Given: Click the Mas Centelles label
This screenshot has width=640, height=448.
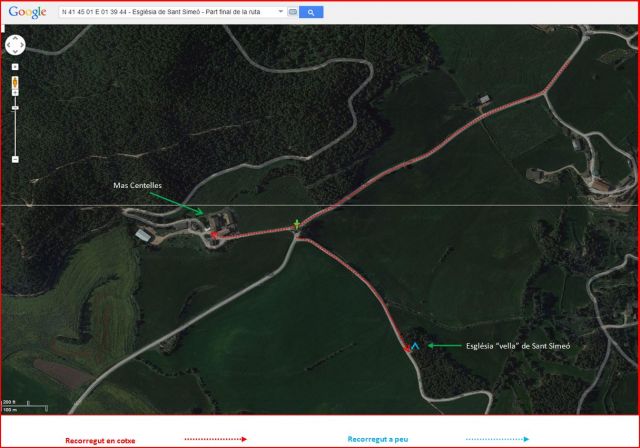Looking at the screenshot, I should [138, 185].
